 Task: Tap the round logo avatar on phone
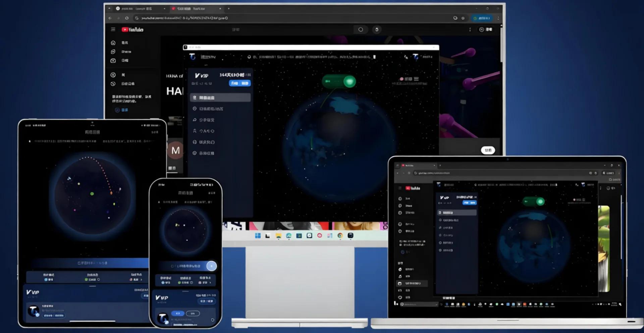click(163, 318)
